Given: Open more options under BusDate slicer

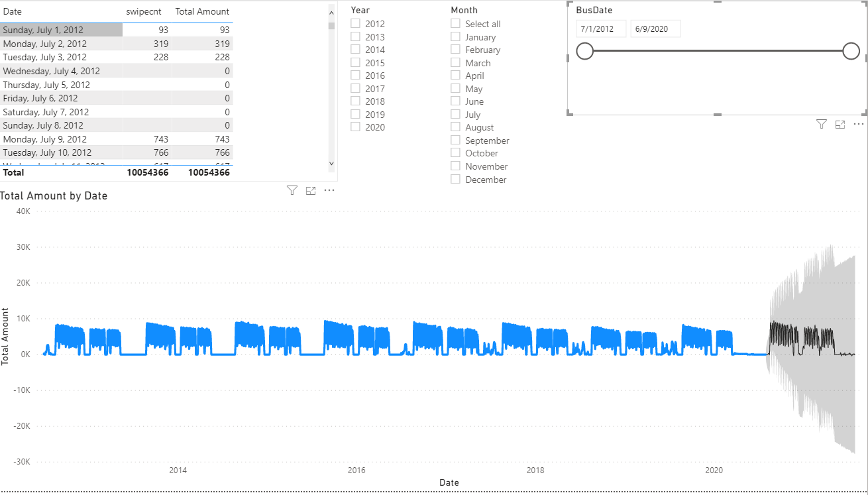Looking at the screenshot, I should (859, 124).
